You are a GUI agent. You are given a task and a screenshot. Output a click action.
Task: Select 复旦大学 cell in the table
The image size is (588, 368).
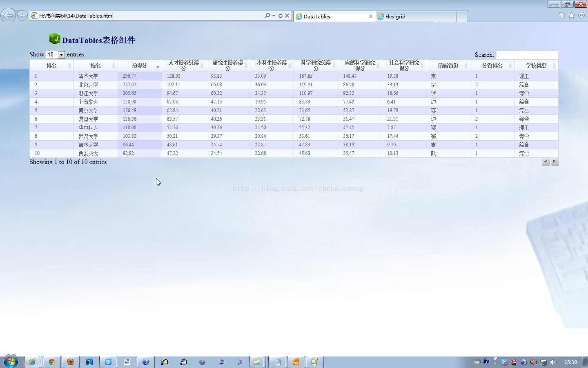click(96, 119)
